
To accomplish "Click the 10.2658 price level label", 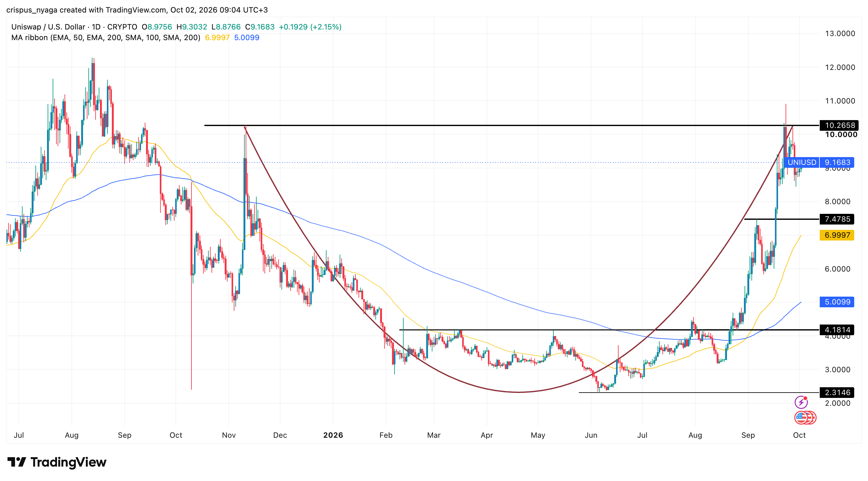I will coord(839,125).
